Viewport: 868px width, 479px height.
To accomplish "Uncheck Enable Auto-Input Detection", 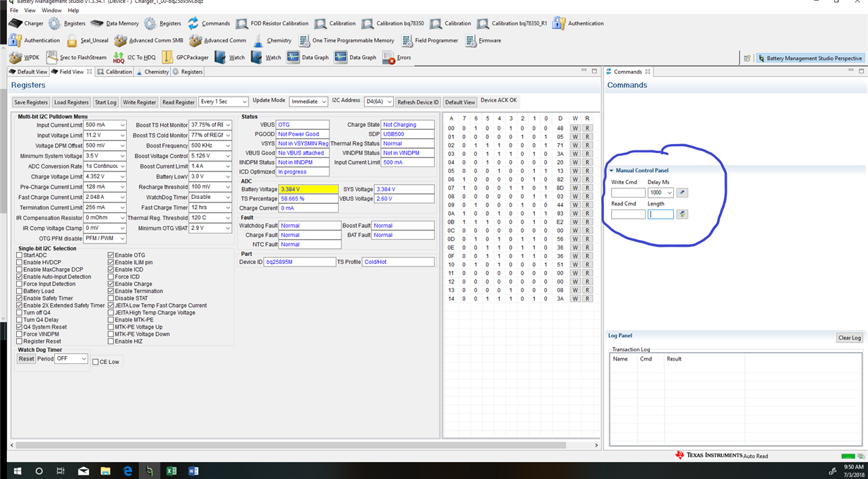I will pos(20,277).
